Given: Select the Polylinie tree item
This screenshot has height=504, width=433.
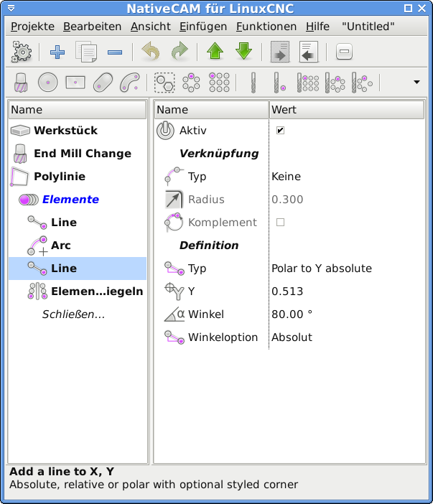Looking at the screenshot, I should tap(77, 177).
